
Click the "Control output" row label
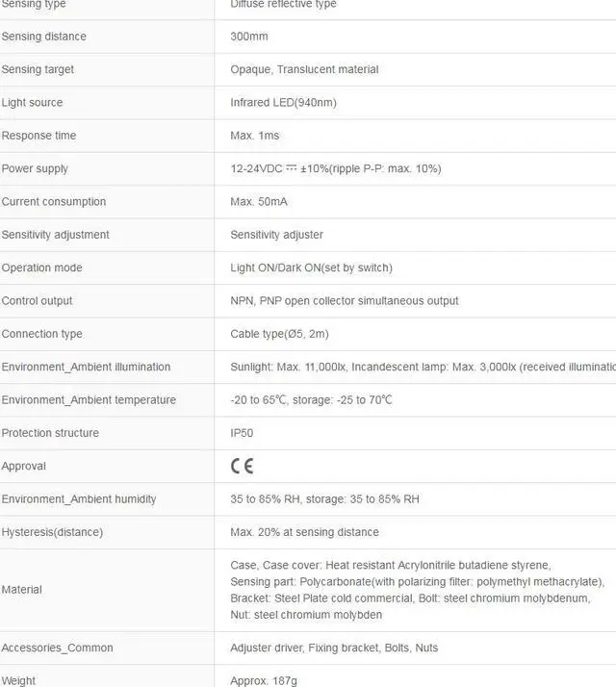tap(38, 301)
